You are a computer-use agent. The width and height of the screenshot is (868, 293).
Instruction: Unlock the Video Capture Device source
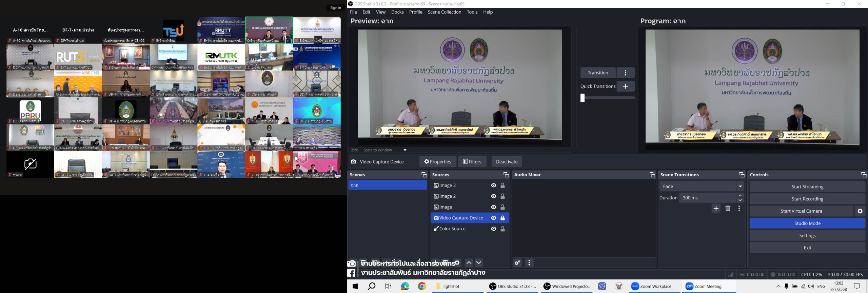coord(503,218)
